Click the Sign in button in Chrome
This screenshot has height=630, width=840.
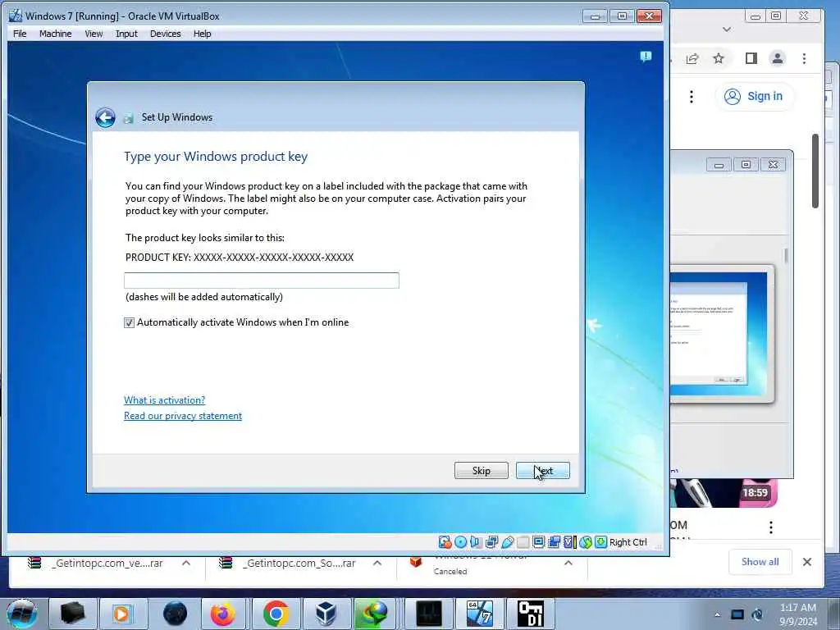(755, 97)
